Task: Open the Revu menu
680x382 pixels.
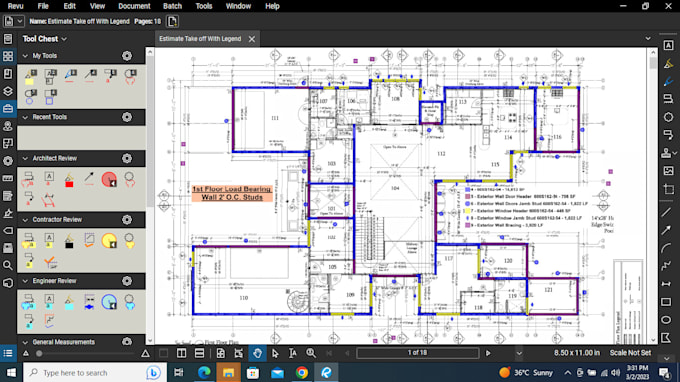Action: click(x=15, y=6)
